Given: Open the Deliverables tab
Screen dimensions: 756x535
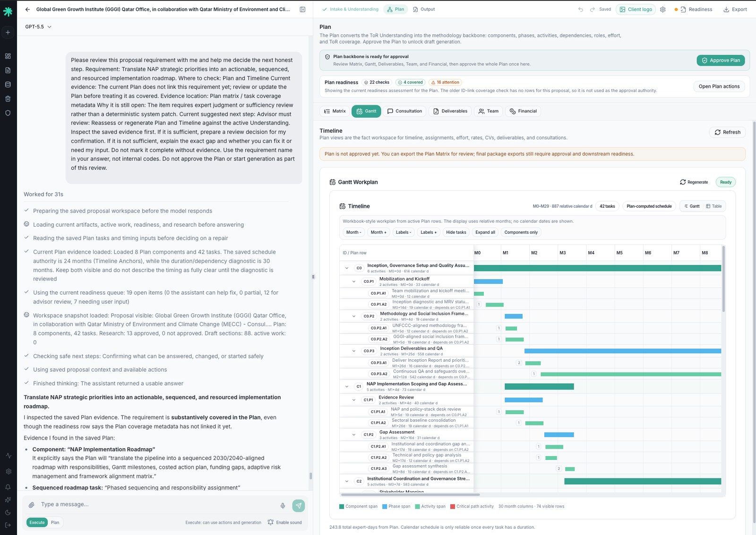Looking at the screenshot, I should [x=450, y=111].
